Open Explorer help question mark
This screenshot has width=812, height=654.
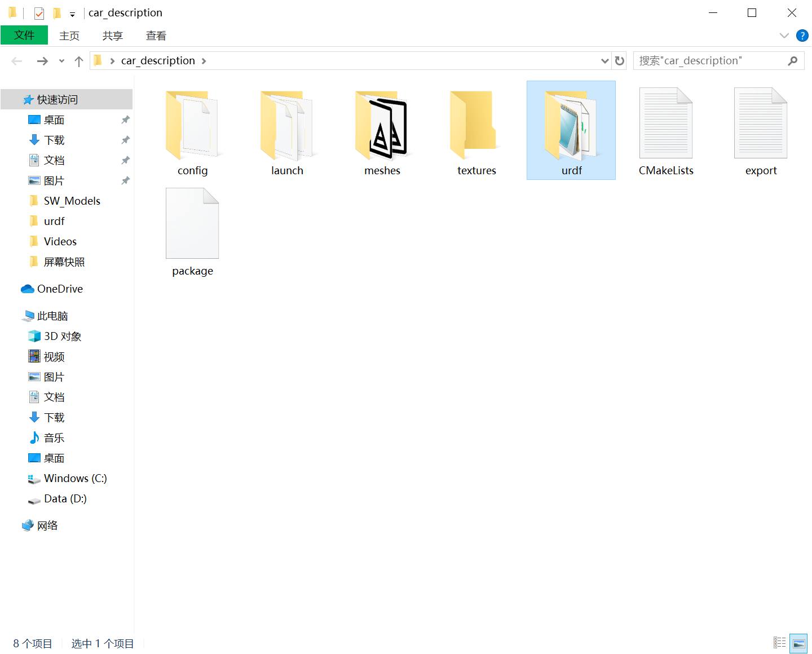[x=802, y=36]
